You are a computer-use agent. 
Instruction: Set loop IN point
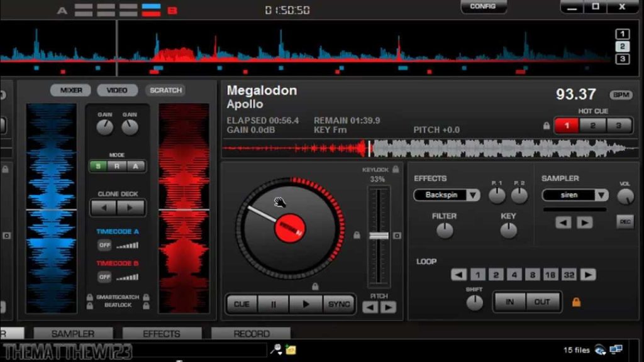pos(509,302)
